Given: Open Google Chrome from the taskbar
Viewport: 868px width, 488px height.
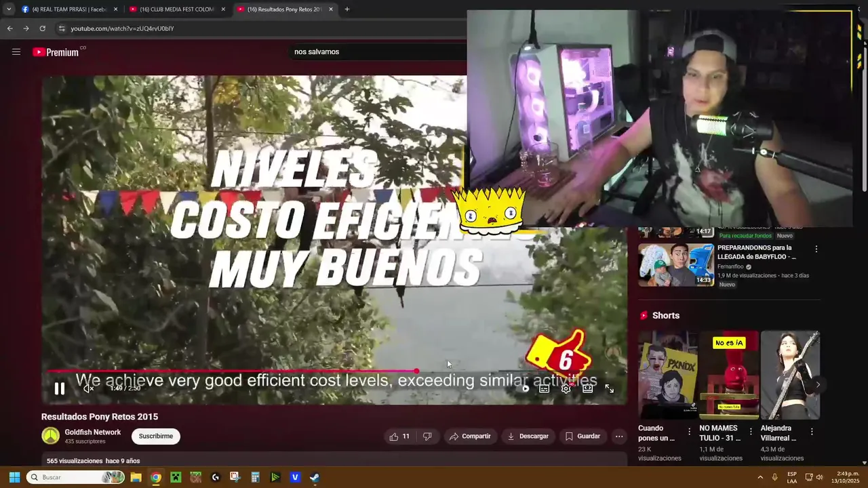Looking at the screenshot, I should click(156, 477).
